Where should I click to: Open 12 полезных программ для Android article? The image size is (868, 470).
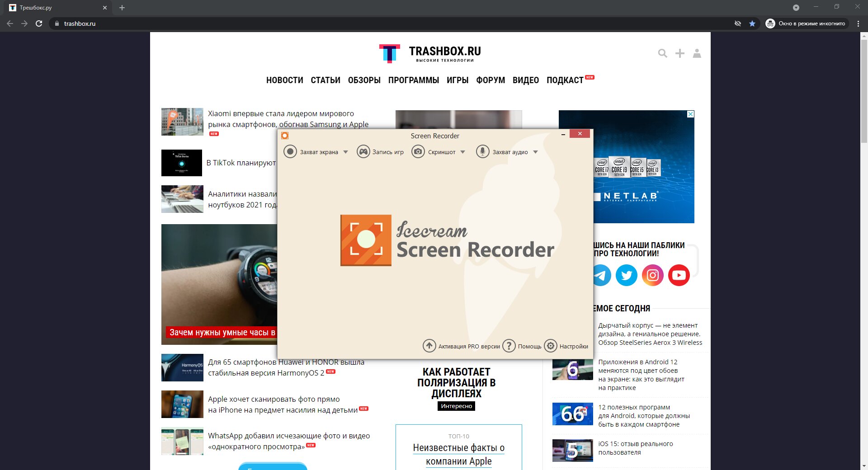point(644,416)
